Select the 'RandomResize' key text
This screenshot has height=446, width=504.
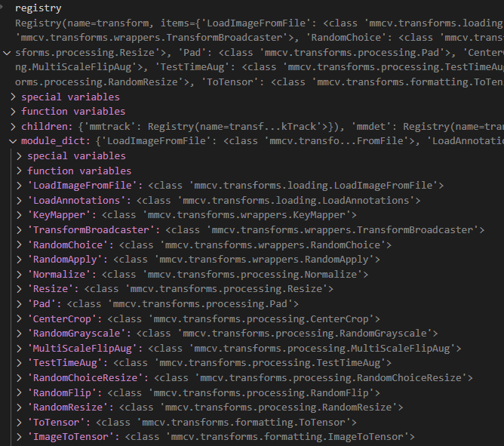[x=68, y=408]
